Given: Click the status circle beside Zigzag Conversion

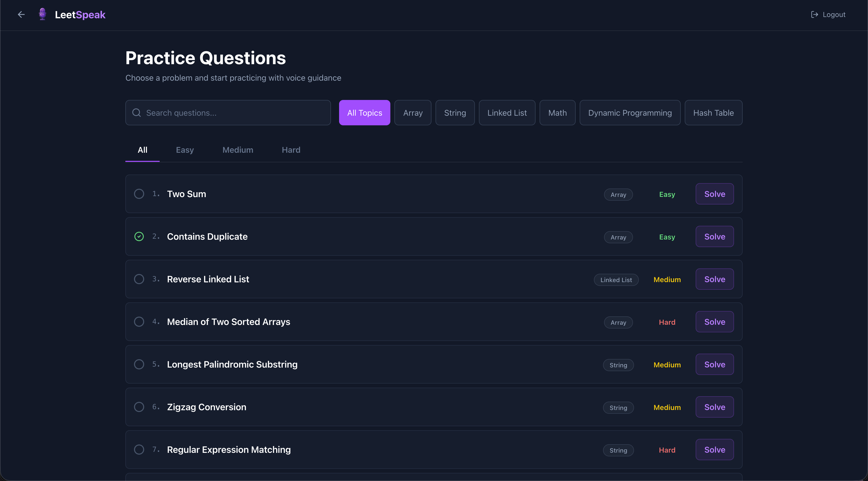Looking at the screenshot, I should [139, 407].
